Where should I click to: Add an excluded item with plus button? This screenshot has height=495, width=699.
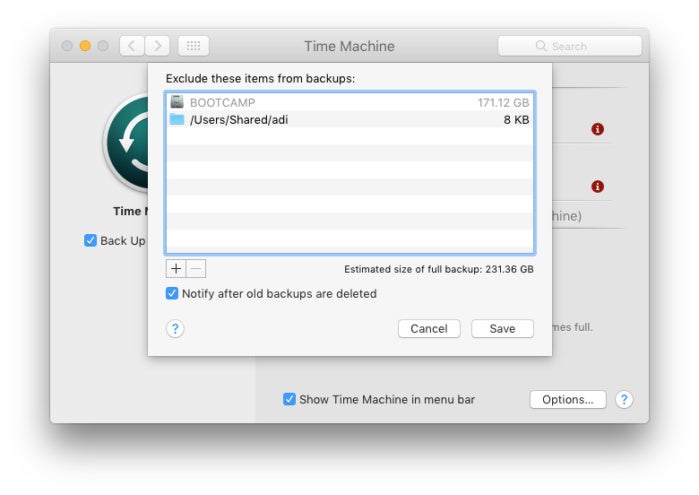click(176, 268)
